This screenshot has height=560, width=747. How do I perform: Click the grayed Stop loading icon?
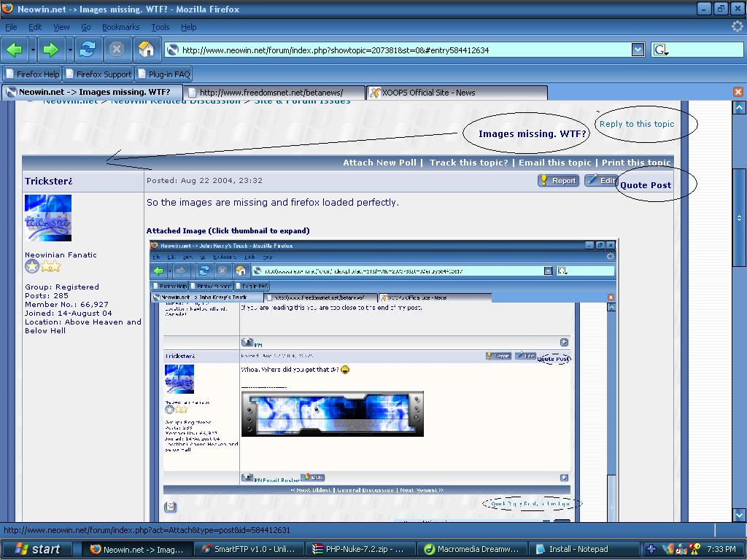[117, 50]
